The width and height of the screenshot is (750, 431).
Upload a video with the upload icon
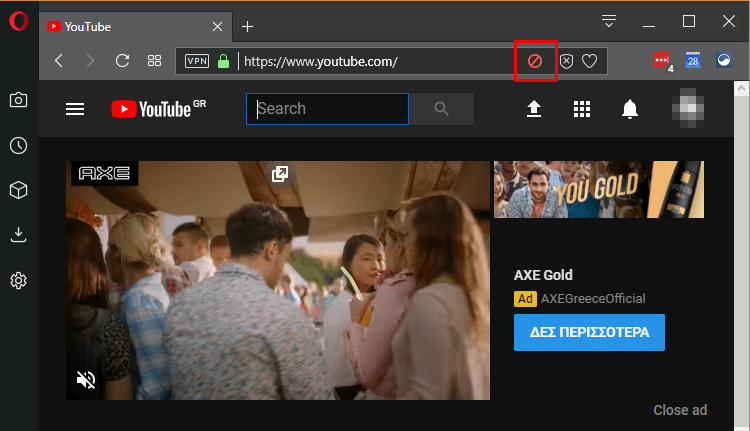coord(534,109)
